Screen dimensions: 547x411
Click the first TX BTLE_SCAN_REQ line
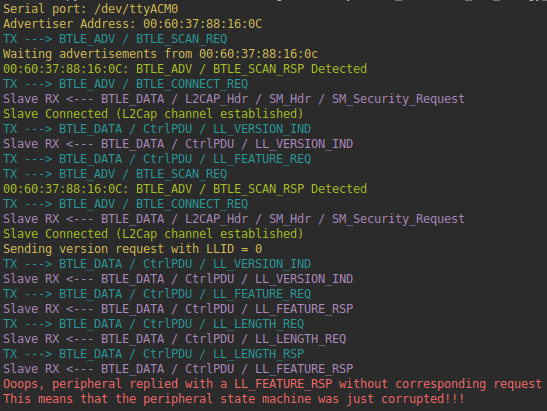click(x=115, y=39)
